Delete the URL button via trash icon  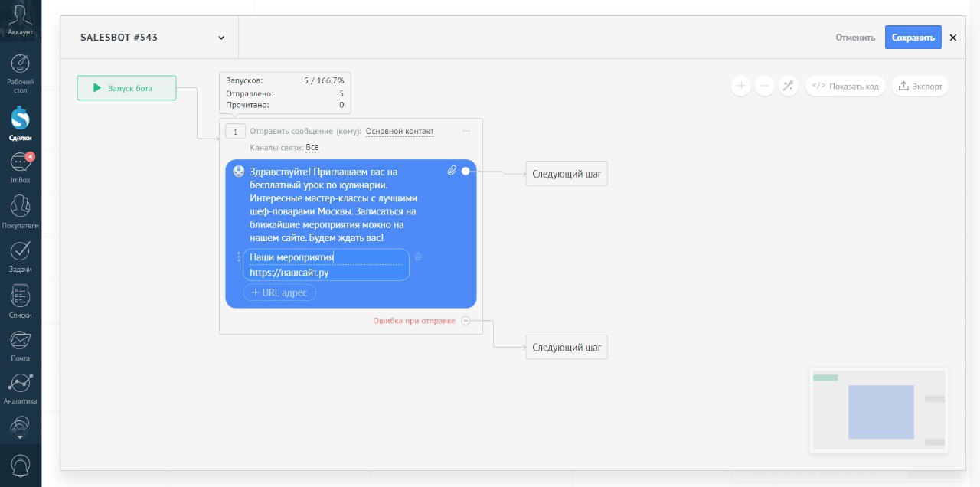click(x=418, y=257)
